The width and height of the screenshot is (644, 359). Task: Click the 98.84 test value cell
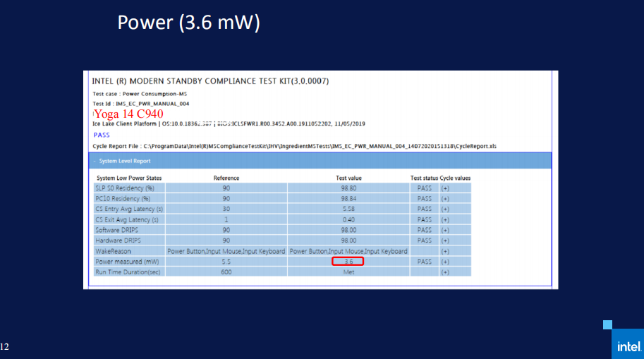tap(348, 199)
